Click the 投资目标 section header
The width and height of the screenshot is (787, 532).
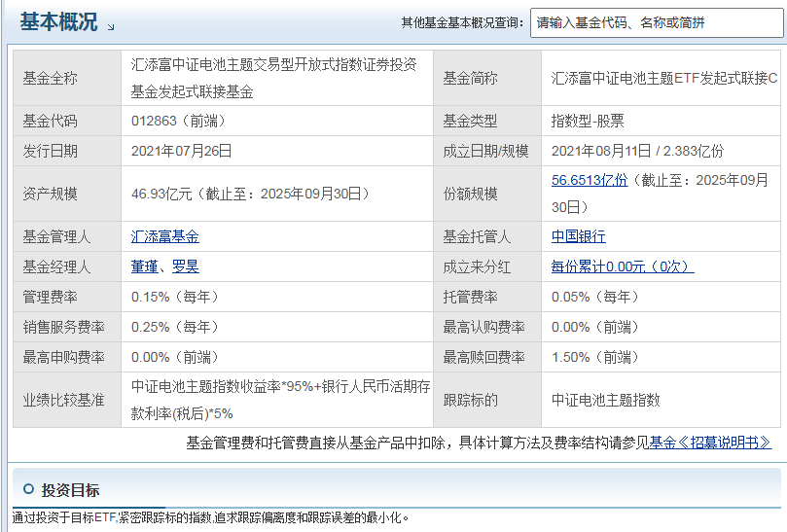397,489
